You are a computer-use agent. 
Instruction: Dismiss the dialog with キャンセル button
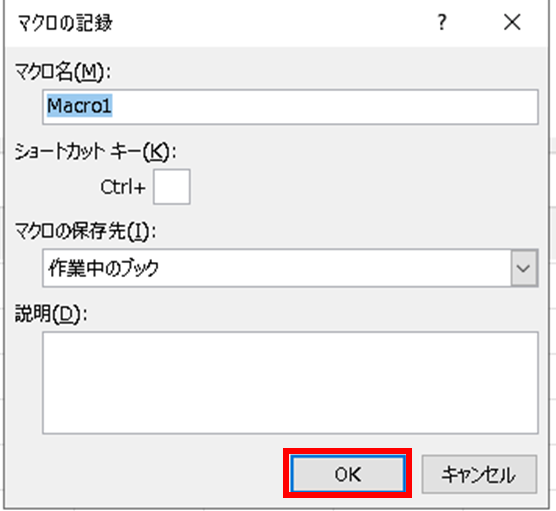tap(479, 474)
